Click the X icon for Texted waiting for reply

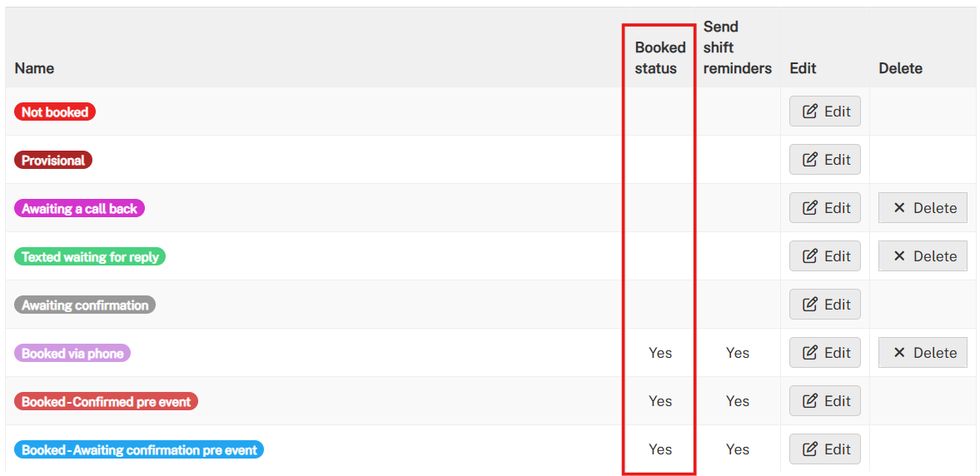click(899, 256)
